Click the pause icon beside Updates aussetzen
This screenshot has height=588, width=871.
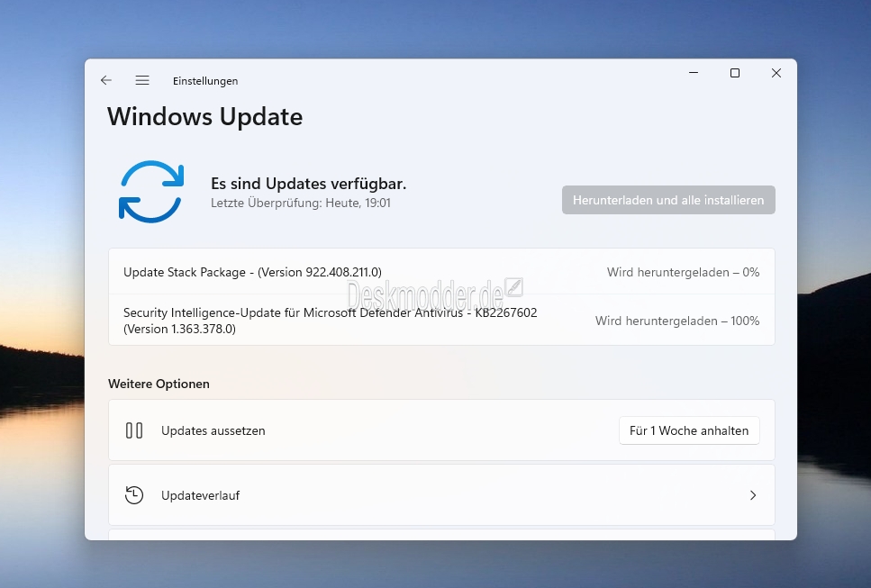tap(134, 430)
